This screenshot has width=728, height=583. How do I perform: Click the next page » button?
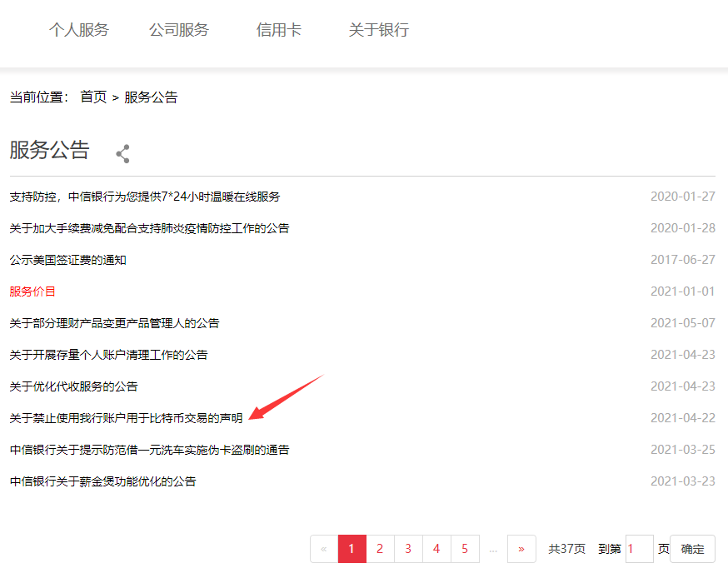click(522, 549)
